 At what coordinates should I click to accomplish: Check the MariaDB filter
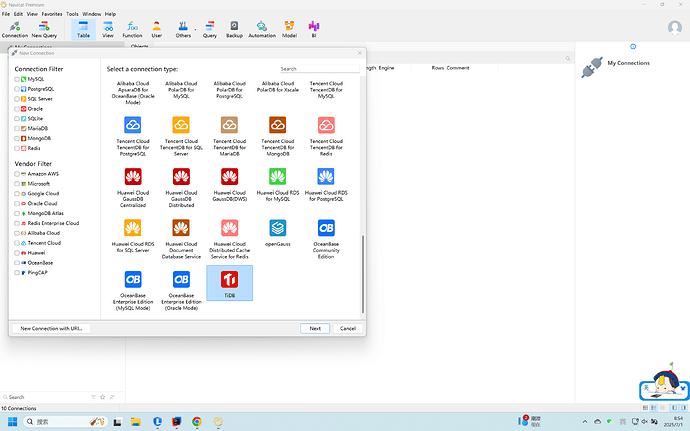pyautogui.click(x=17, y=129)
